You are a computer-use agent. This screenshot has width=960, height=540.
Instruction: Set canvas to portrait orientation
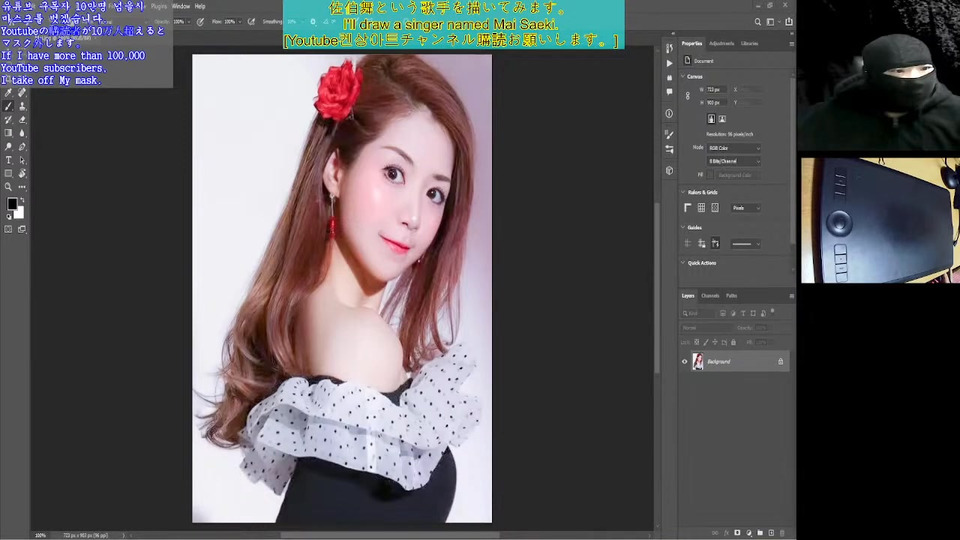(x=711, y=119)
